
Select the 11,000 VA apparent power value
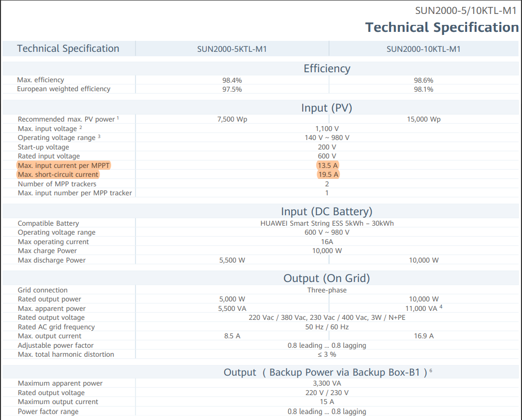(421, 308)
